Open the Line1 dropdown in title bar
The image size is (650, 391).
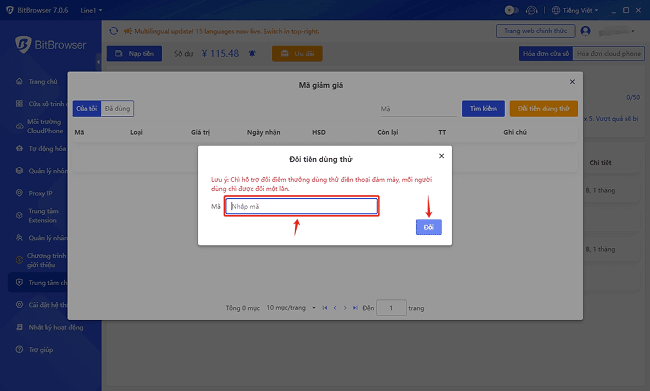coord(91,10)
